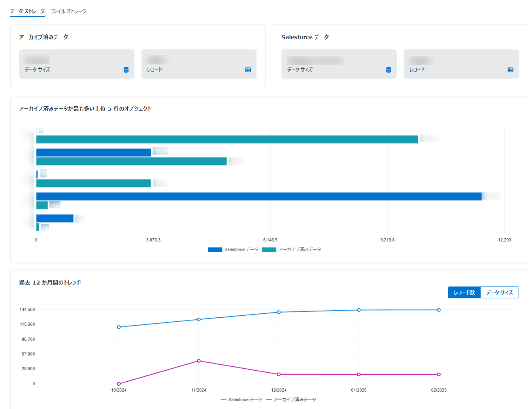532x409 pixels.
Task: Toggle trend chart to データ サイズ
Action: tap(499, 292)
